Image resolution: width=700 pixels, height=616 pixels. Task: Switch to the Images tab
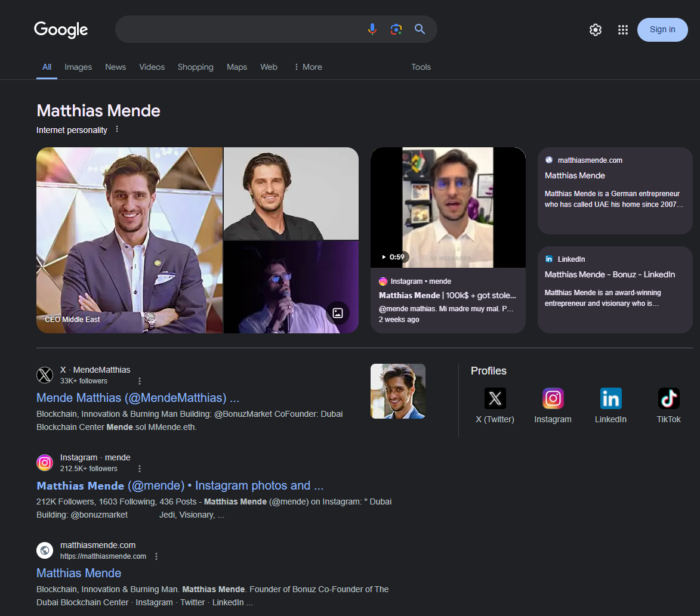78,67
